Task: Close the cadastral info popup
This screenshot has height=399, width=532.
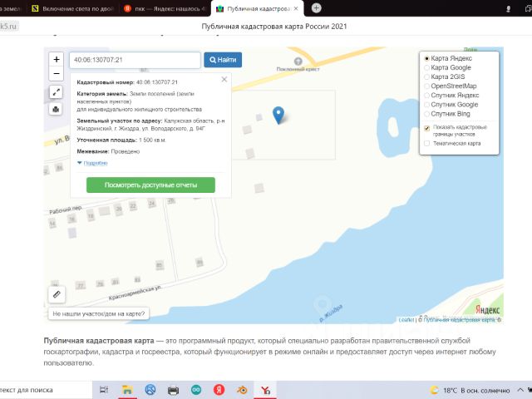Action: click(224, 80)
